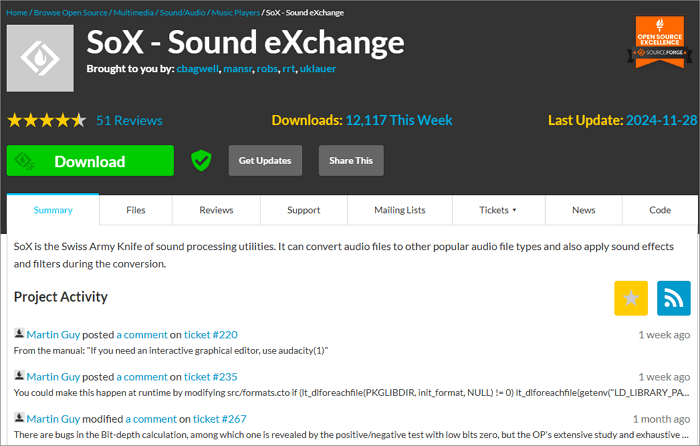This screenshot has width=700, height=446.
Task: Click user icon beside ticket #220 entry
Action: [x=19, y=333]
